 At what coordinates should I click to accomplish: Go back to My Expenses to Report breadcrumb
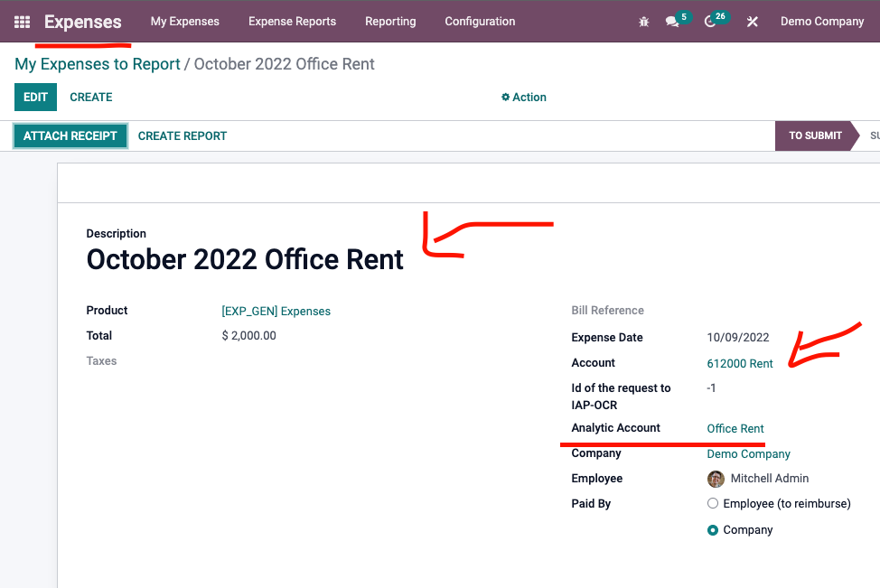pyautogui.click(x=98, y=64)
